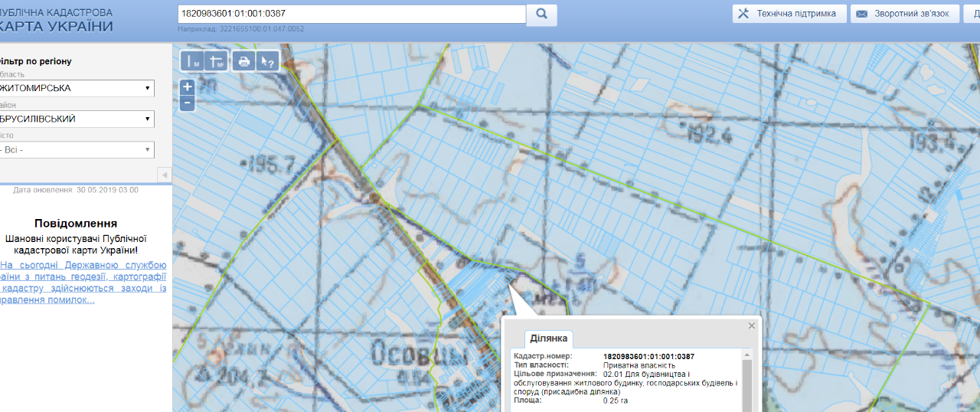The height and width of the screenshot is (412, 980).
Task: Close the parcel info popup
Action: pos(752,325)
